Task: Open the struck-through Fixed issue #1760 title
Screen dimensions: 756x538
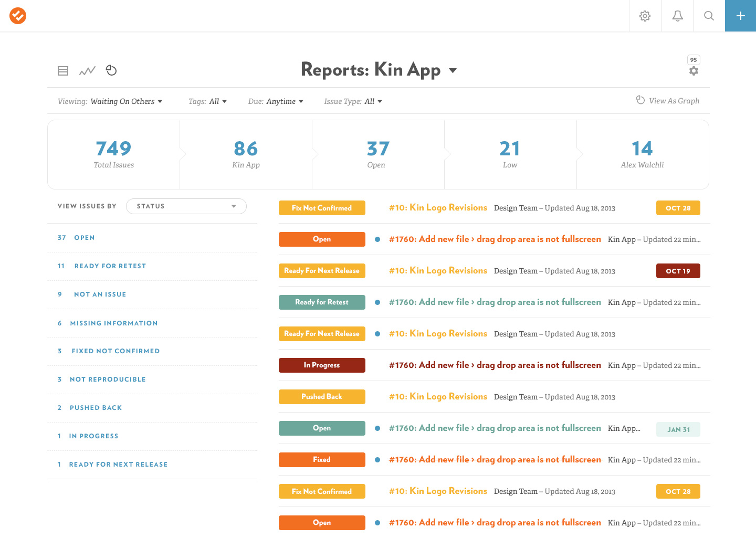Action: (x=495, y=460)
